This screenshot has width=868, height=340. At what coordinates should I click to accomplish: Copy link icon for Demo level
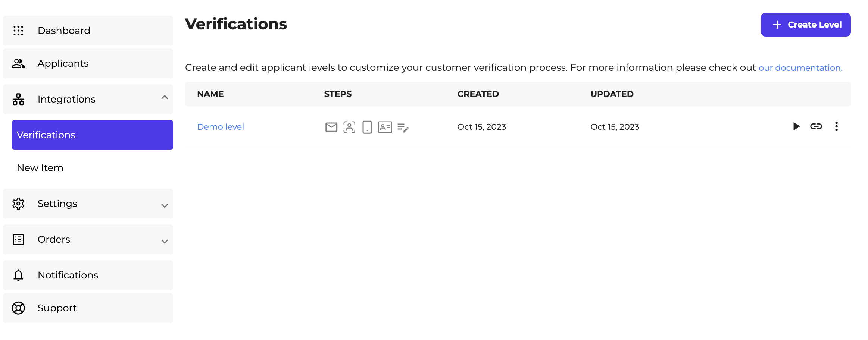pos(816,126)
